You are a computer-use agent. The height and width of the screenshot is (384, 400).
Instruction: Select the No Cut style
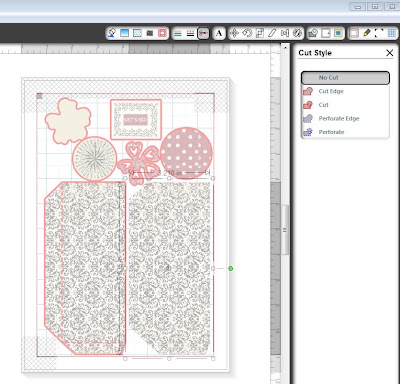click(345, 78)
